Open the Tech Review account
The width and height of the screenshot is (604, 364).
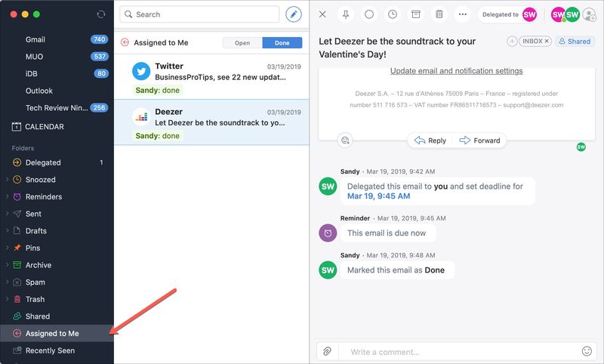pyautogui.click(x=57, y=108)
